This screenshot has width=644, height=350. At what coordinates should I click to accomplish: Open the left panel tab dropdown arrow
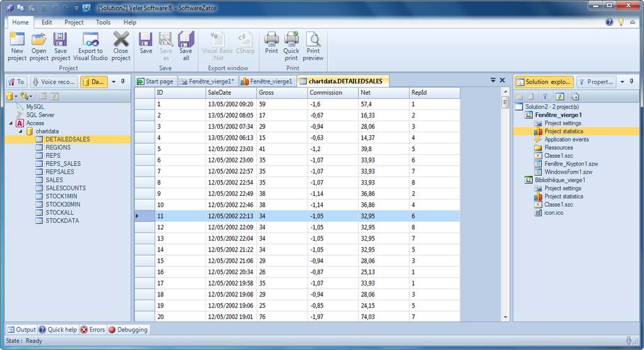pos(114,81)
